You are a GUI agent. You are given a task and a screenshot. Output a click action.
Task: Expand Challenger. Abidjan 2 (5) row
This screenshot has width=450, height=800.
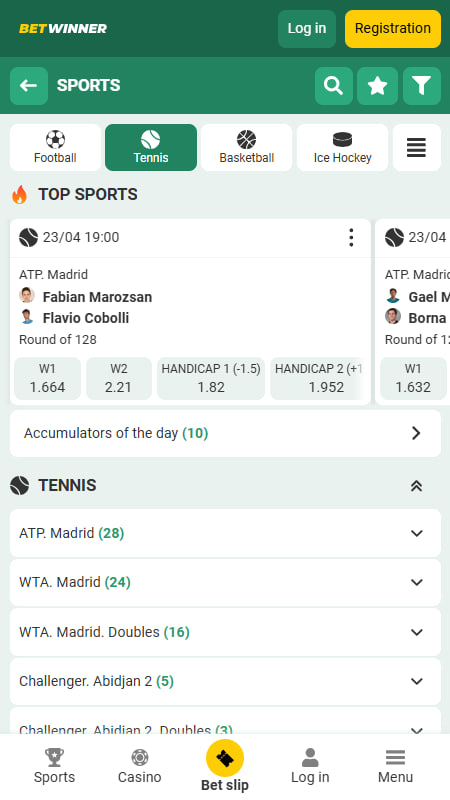pos(225,681)
